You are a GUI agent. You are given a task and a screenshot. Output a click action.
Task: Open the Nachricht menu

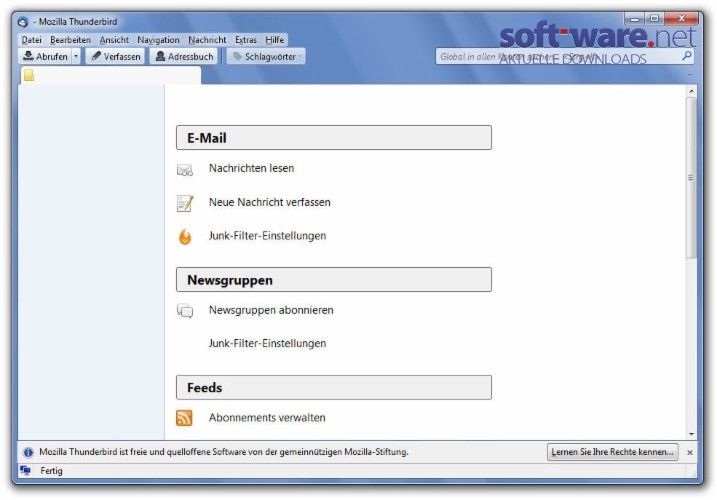coord(207,40)
